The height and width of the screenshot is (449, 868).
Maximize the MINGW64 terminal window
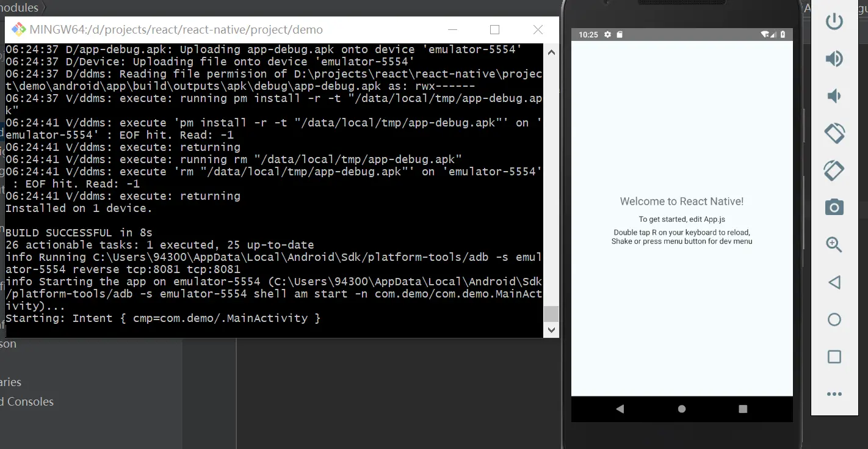click(x=494, y=29)
